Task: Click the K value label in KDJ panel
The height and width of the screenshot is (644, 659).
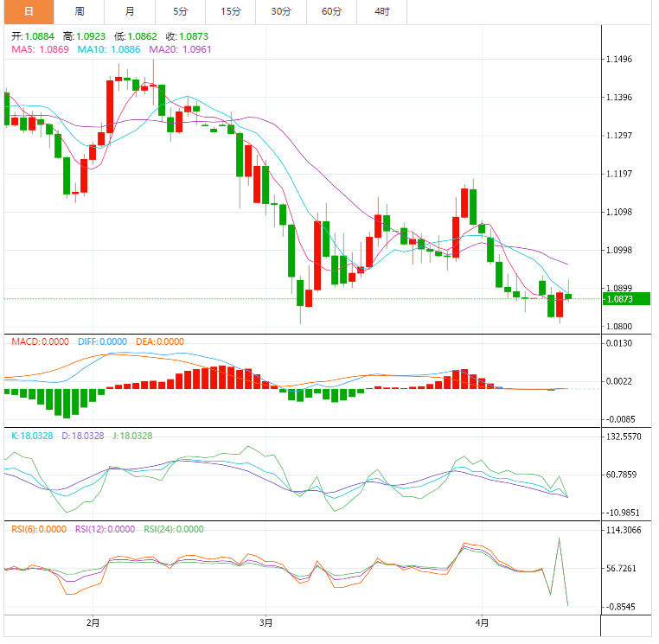Action: 32,437
